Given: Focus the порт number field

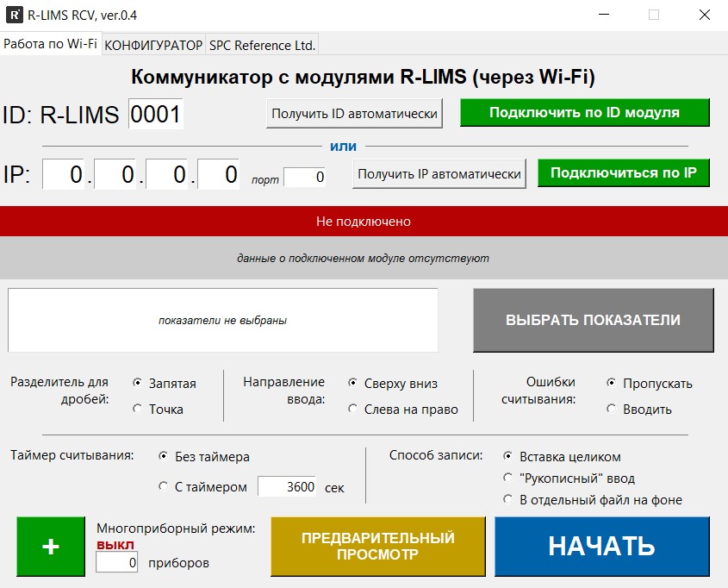Looking at the screenshot, I should [x=305, y=178].
